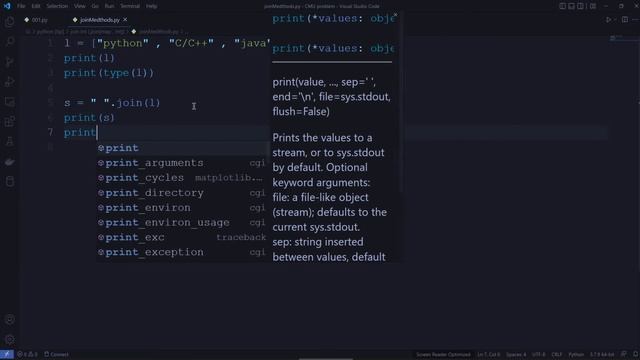
Task: Open the Accounts menu icon
Action: coord(9,320)
